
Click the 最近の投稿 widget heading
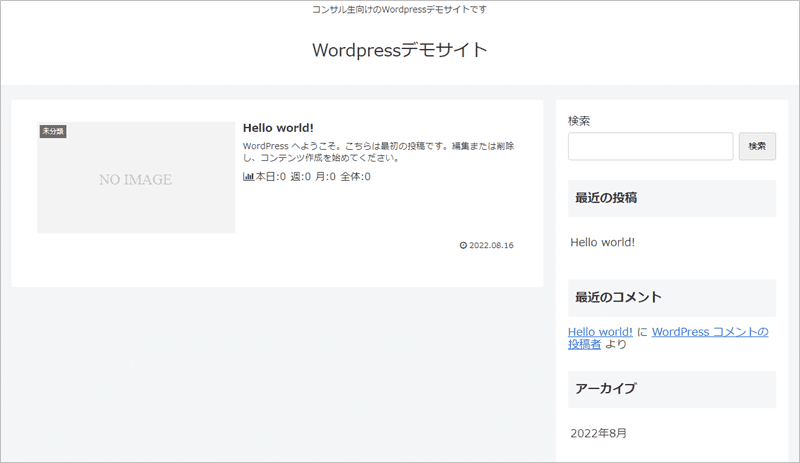click(x=607, y=198)
